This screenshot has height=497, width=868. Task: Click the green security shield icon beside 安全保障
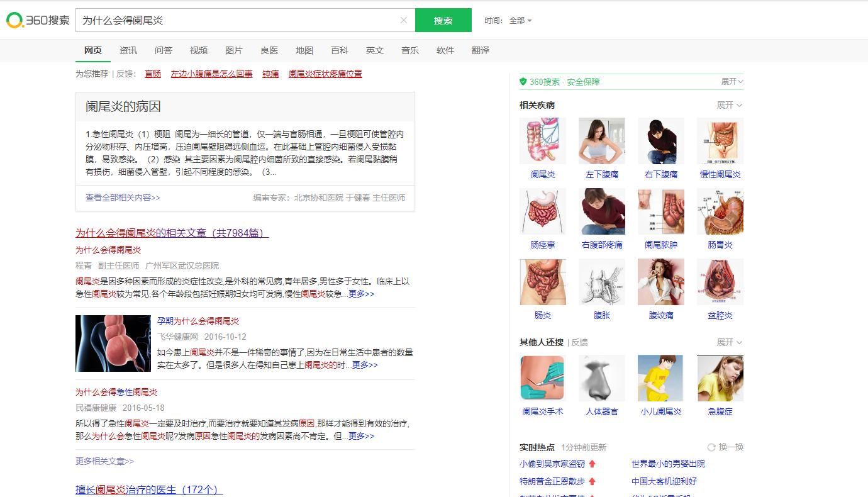(x=521, y=81)
